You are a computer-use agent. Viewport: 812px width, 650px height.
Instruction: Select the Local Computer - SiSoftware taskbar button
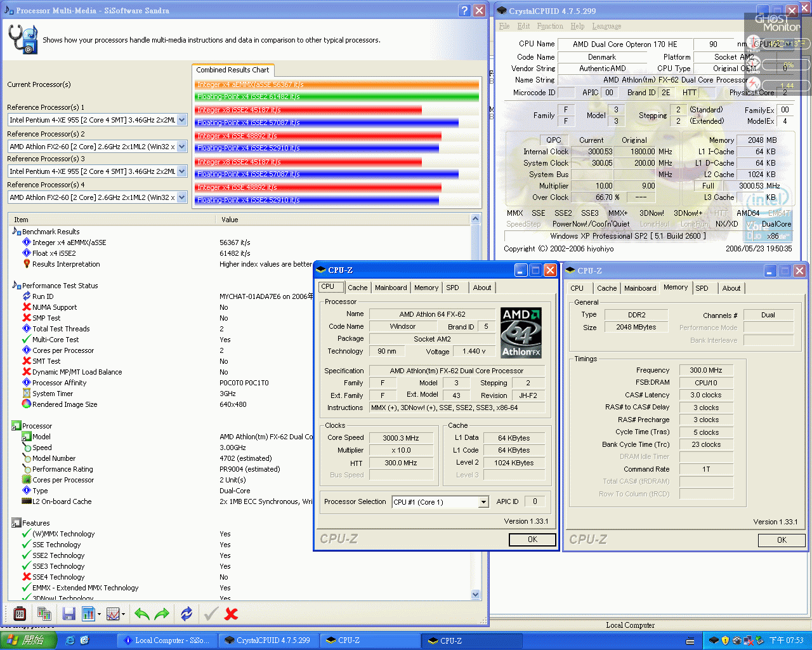[167, 640]
